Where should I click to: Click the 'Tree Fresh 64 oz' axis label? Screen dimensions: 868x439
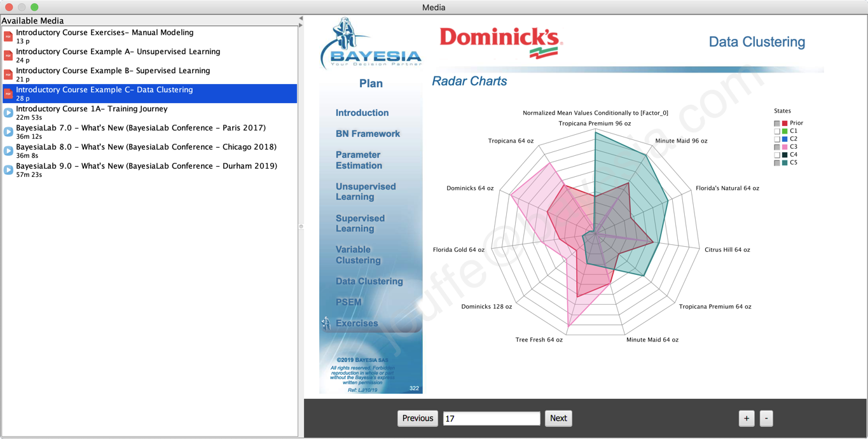tap(539, 340)
